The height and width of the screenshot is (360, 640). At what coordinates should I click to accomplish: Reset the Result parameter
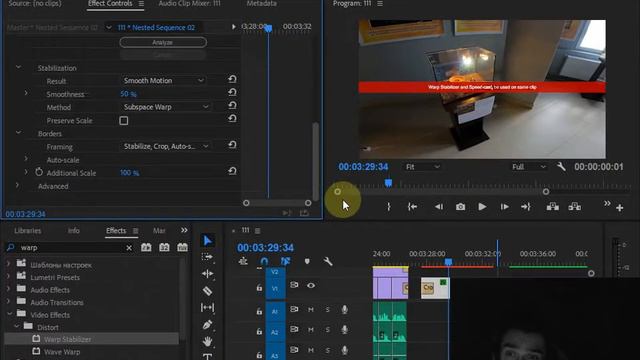[232, 79]
